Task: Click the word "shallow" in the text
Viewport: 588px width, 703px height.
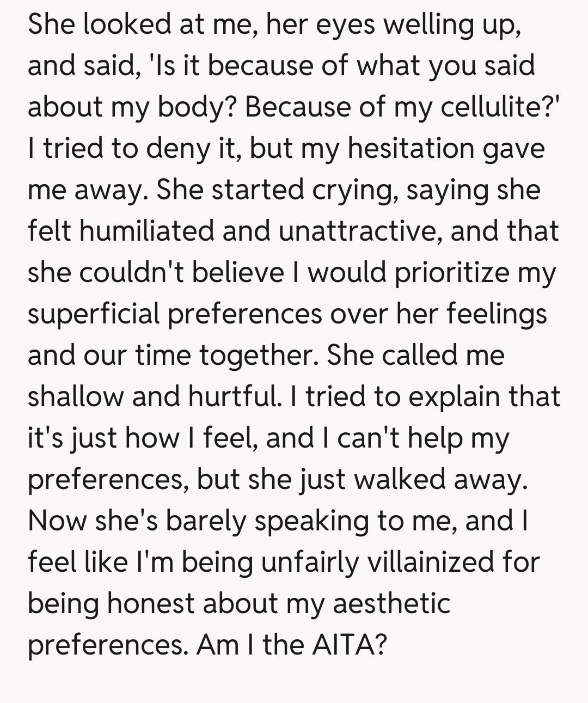Action: coord(75,396)
